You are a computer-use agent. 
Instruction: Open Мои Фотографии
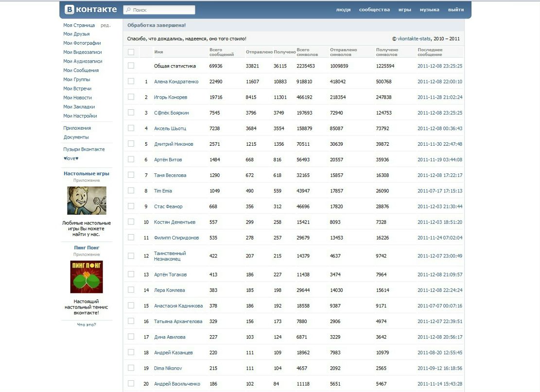(82, 43)
